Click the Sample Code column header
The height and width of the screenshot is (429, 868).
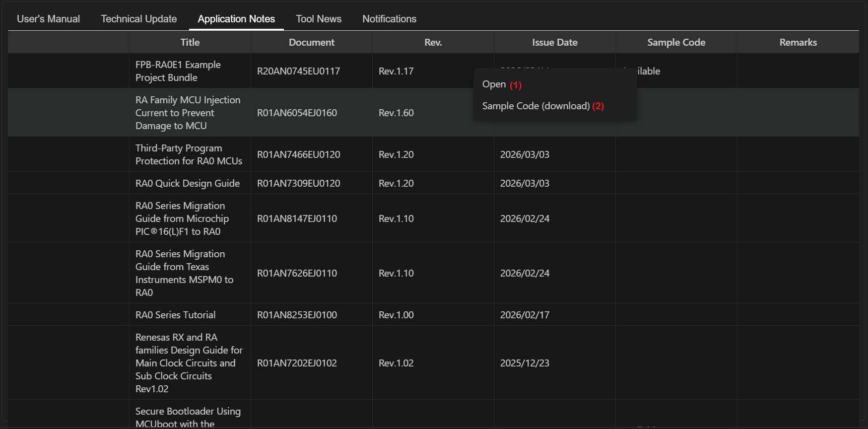676,42
